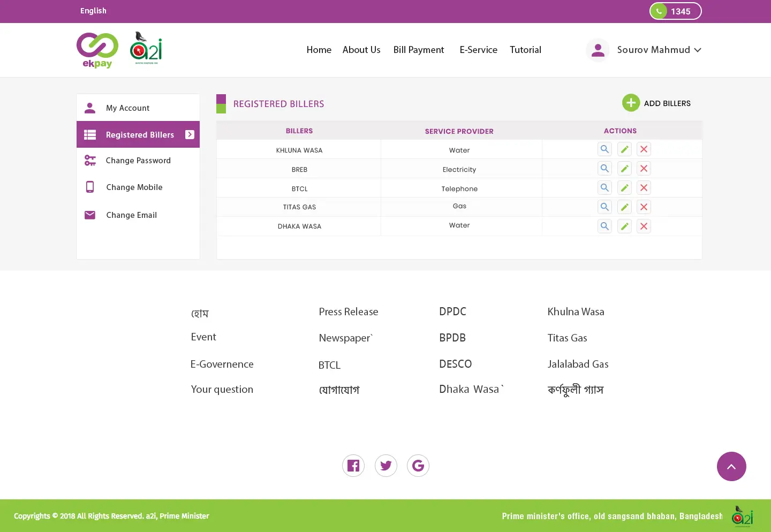The image size is (771, 532).
Task: Click the Electricity service provider cell
Action: point(459,170)
